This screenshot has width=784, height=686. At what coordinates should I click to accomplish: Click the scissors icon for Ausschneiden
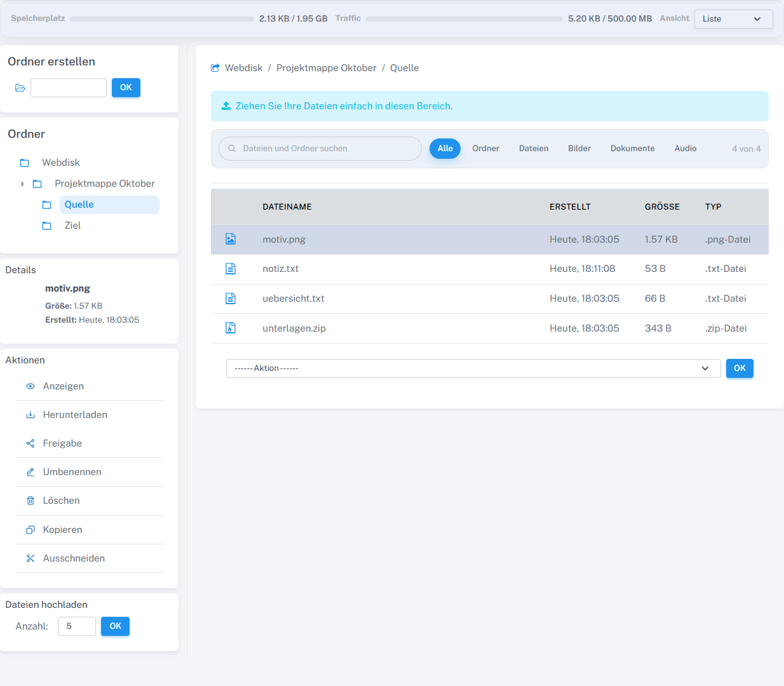pos(30,558)
